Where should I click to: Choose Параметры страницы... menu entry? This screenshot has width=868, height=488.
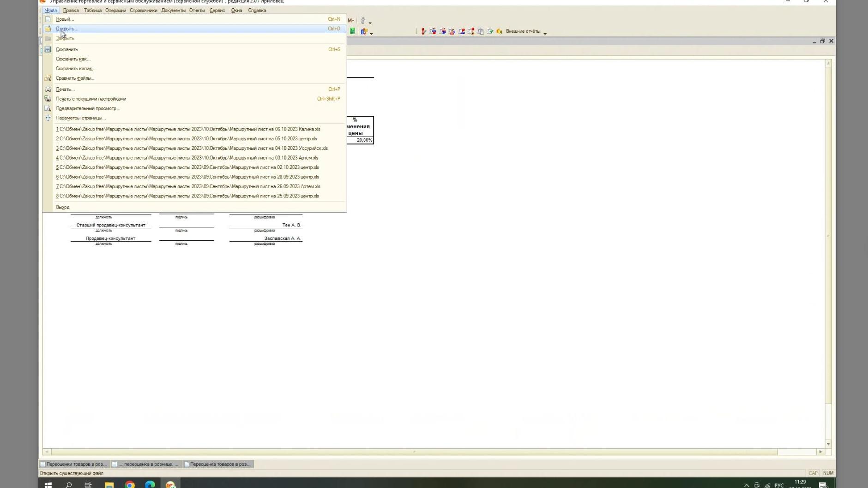click(194, 118)
